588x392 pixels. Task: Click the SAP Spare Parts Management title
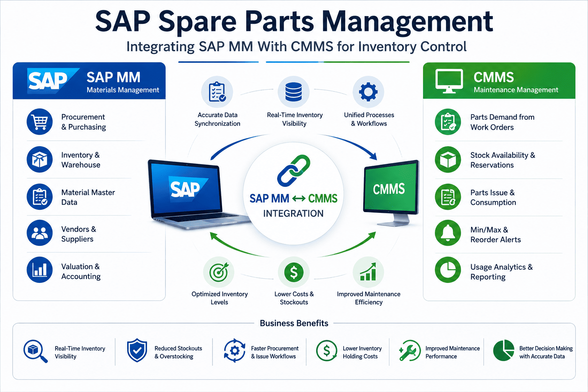coord(294,21)
